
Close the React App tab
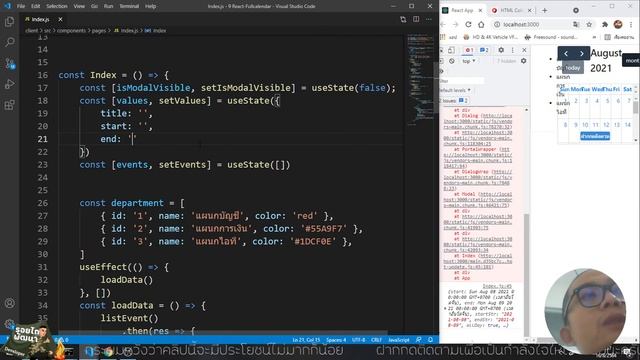480,10
